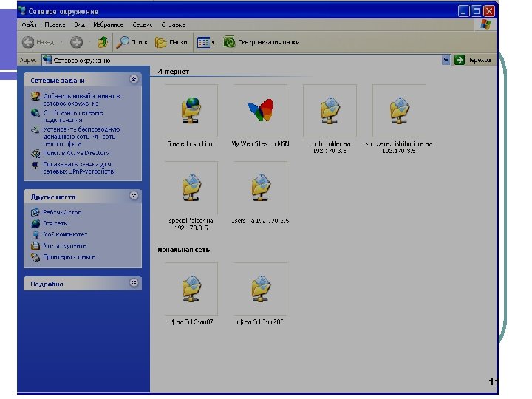
Task: Select software.distributions на 192.170.3.5 icon
Action: [399, 111]
